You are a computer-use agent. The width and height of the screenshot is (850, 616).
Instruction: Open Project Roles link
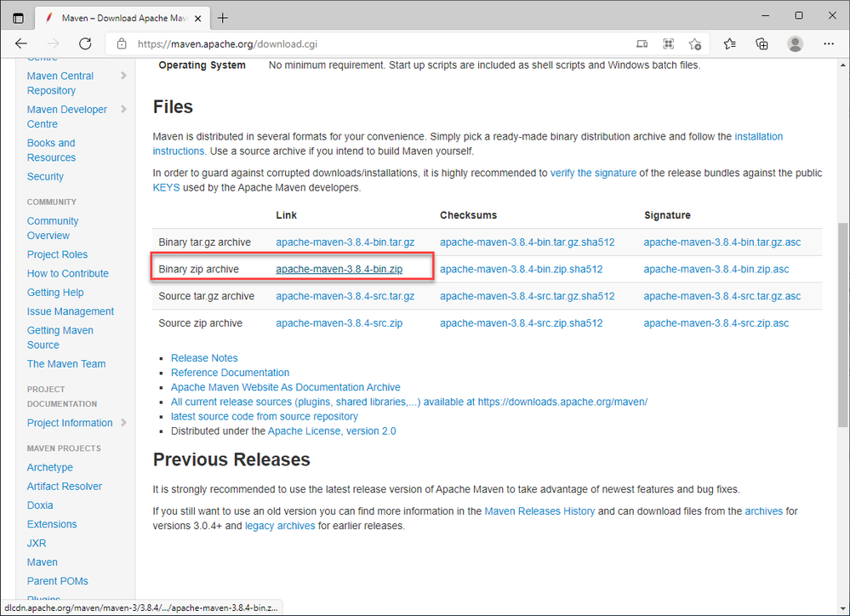(x=57, y=254)
